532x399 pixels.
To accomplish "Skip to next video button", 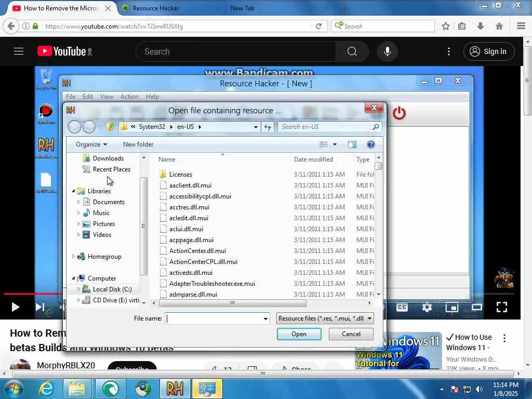I will pyautogui.click(x=39, y=307).
